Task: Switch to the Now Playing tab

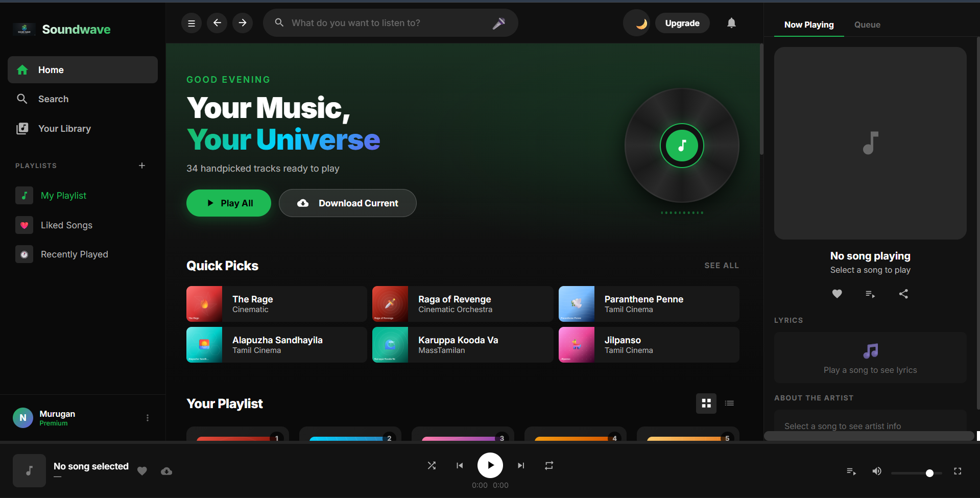Action: pos(809,25)
